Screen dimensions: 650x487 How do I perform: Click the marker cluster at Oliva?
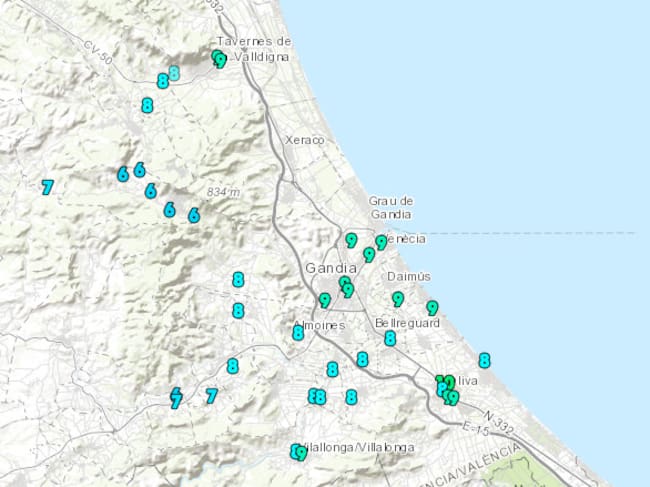pyautogui.click(x=446, y=389)
